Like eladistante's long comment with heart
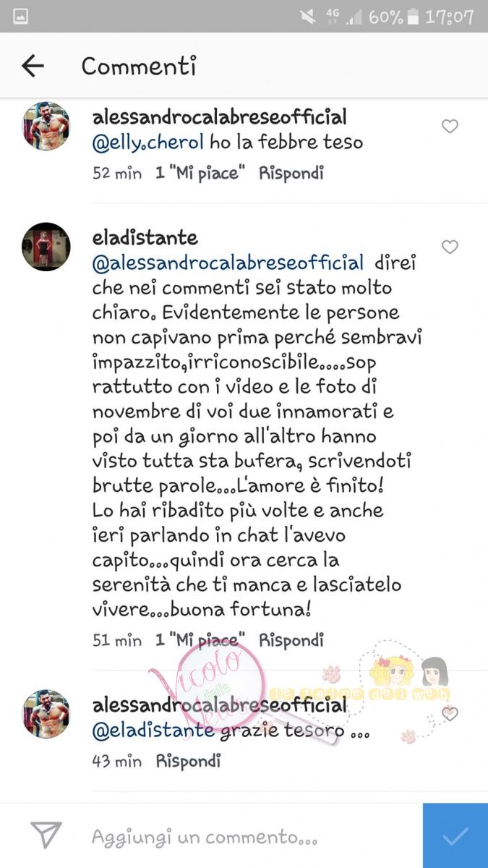The height and width of the screenshot is (868, 488). pyautogui.click(x=450, y=247)
